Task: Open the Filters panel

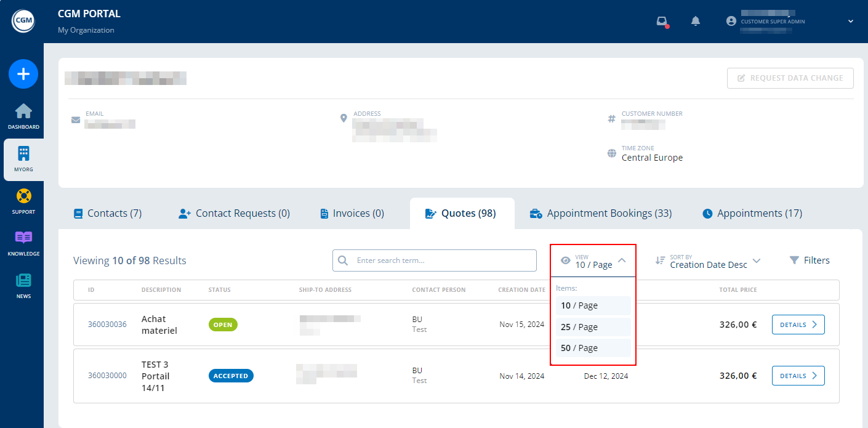Action: click(x=810, y=260)
